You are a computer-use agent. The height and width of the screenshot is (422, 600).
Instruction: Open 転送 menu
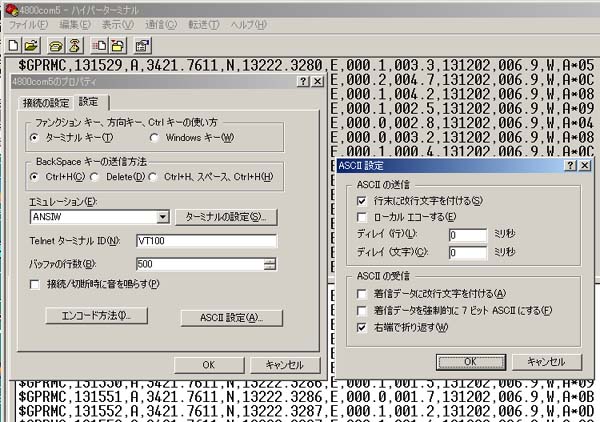pyautogui.click(x=204, y=25)
